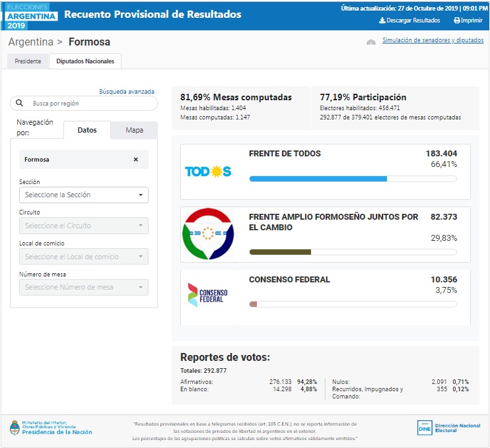
Task: Click the Mesas computadas: 1.147 text
Action: tap(215, 117)
